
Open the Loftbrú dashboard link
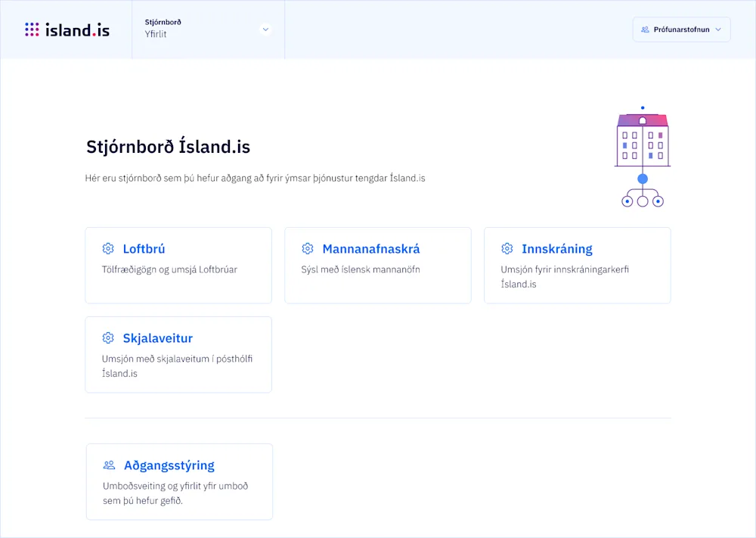pos(144,249)
